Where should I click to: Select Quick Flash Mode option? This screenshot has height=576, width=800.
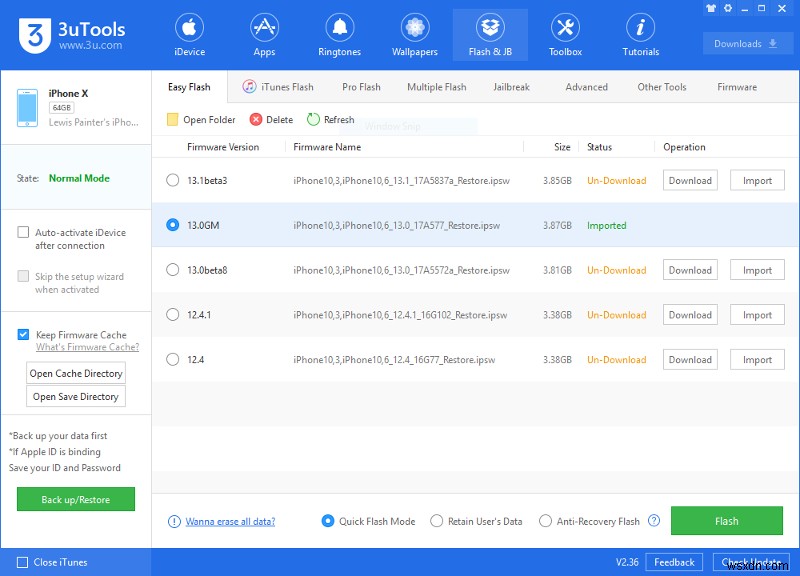[328, 521]
